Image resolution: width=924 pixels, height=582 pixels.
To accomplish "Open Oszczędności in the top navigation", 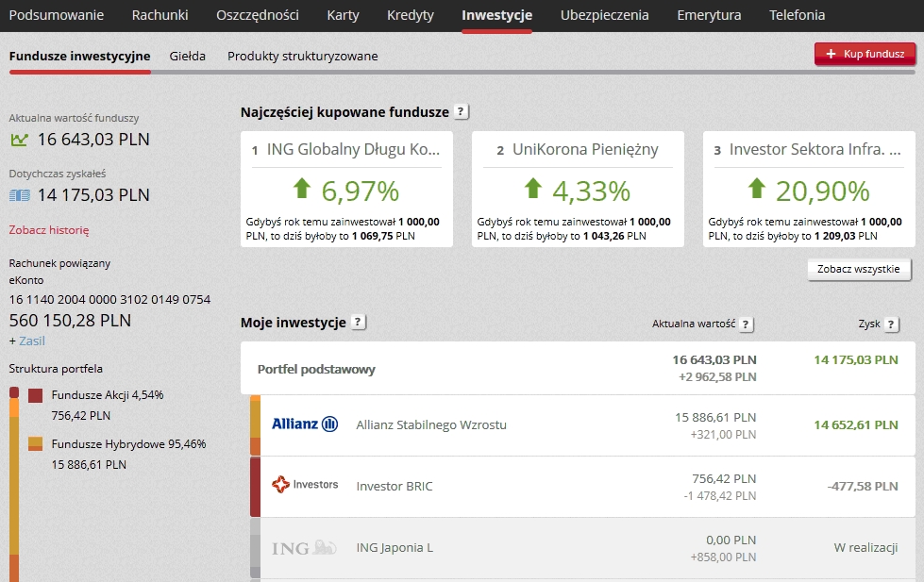I will (258, 15).
